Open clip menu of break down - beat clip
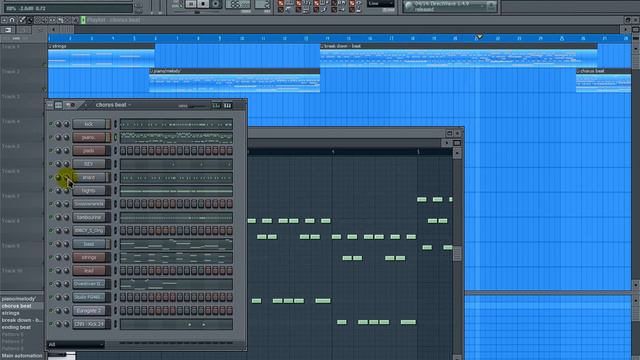640x360 pixels. point(322,47)
